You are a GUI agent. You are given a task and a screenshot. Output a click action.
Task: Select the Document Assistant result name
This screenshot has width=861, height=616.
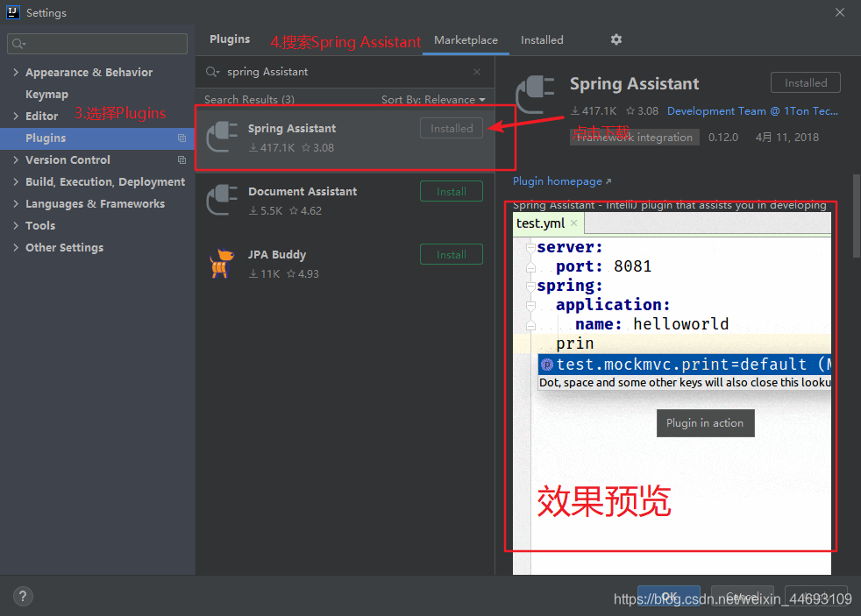302,191
